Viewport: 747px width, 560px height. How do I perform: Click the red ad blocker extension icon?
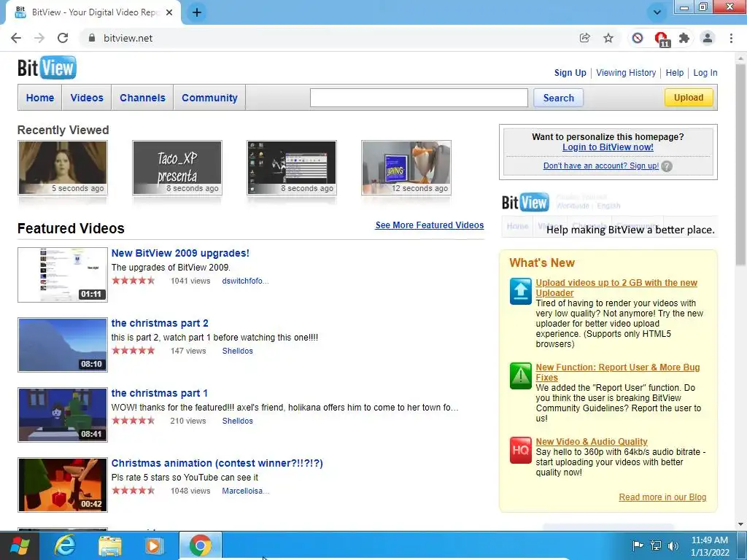point(661,39)
